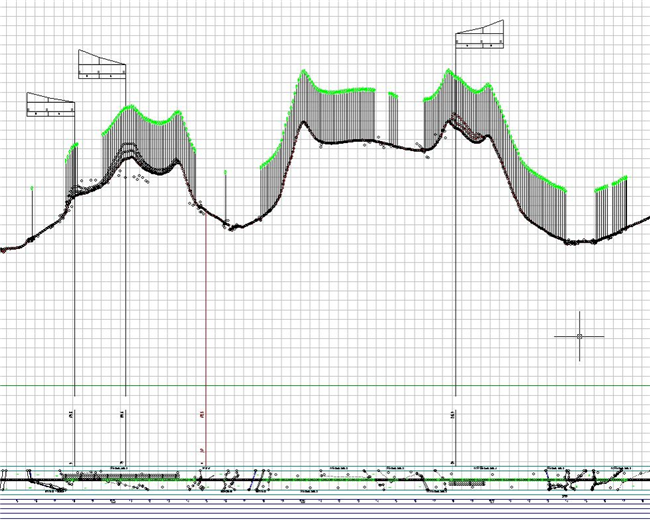Image resolution: width=650 pixels, height=524 pixels.
Task: Select the short green marker at far left
Action: [33, 187]
